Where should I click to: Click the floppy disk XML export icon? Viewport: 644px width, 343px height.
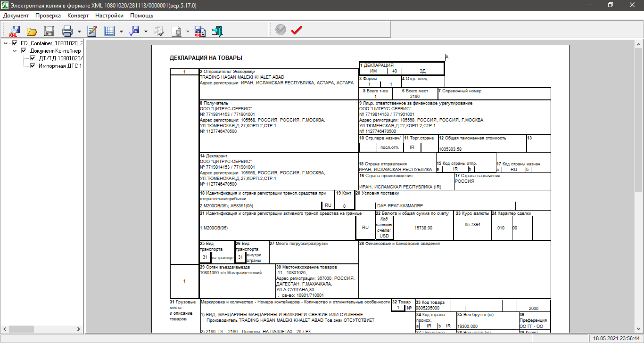(x=199, y=32)
